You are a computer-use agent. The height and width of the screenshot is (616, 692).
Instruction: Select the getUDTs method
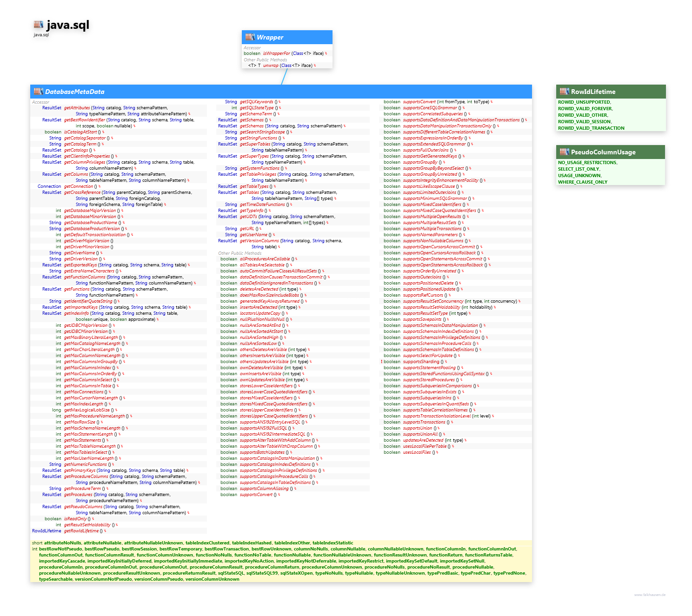coord(248,217)
